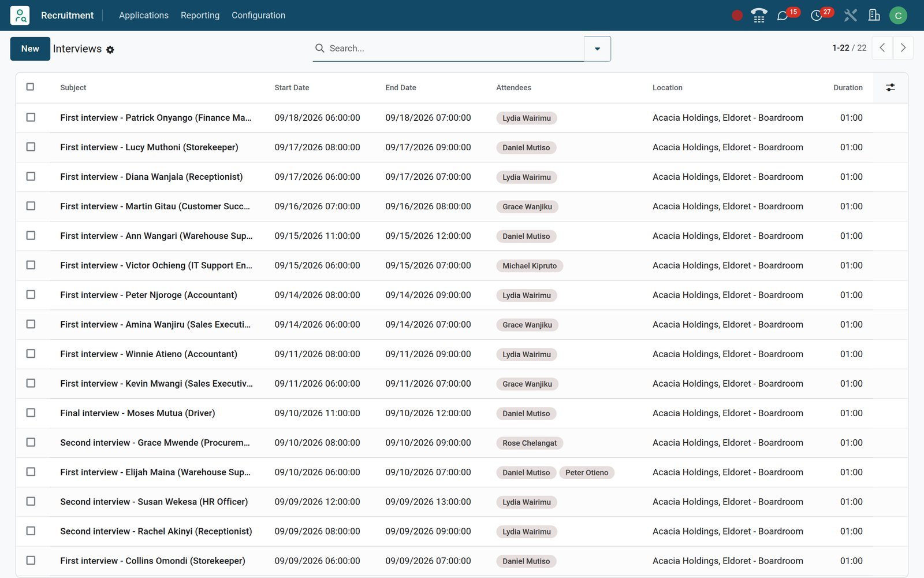Open the Configuration menu
Viewport: 924px width, 578px height.
tap(258, 15)
